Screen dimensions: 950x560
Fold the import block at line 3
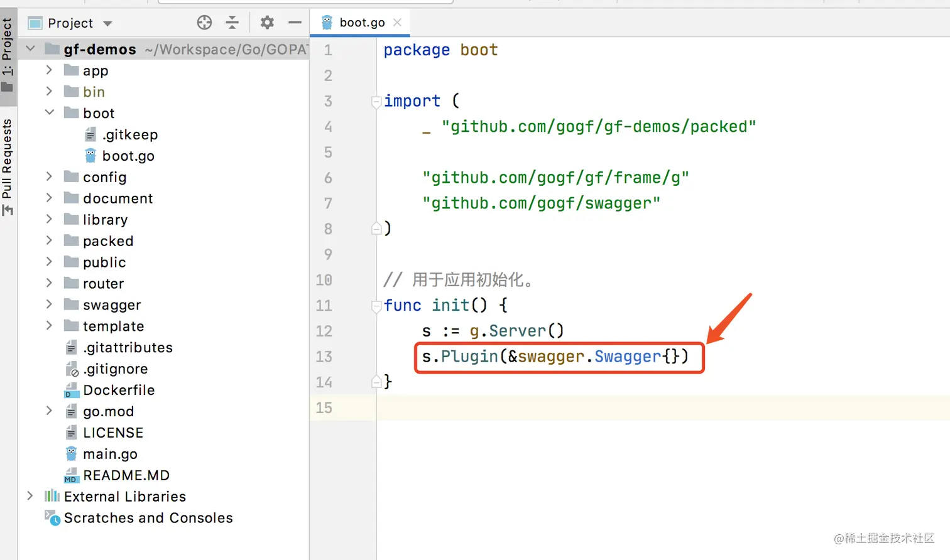[376, 101]
